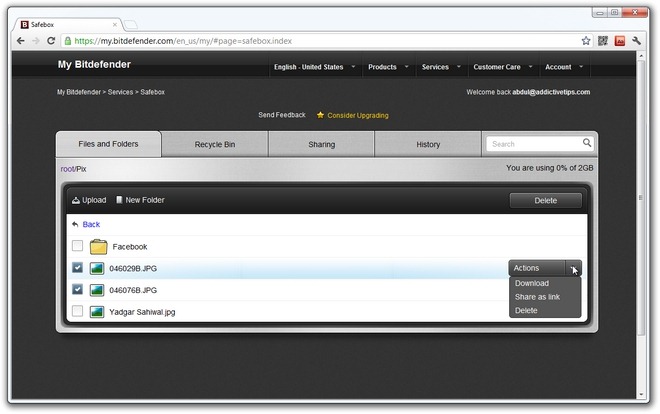
Task: Open the History tab
Action: click(428, 144)
